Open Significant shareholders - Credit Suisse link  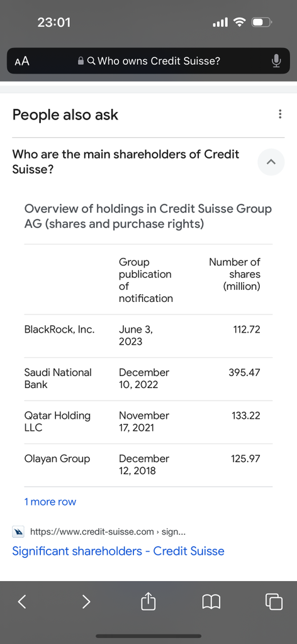tap(118, 551)
